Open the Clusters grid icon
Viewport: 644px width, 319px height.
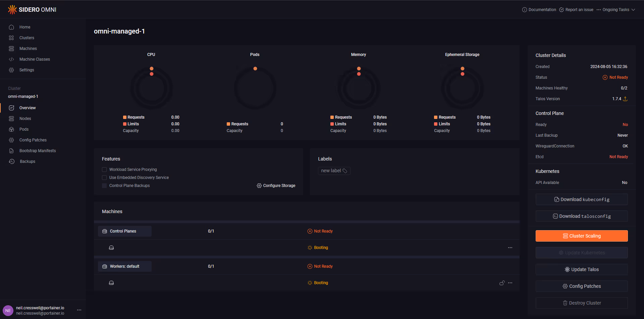point(11,38)
